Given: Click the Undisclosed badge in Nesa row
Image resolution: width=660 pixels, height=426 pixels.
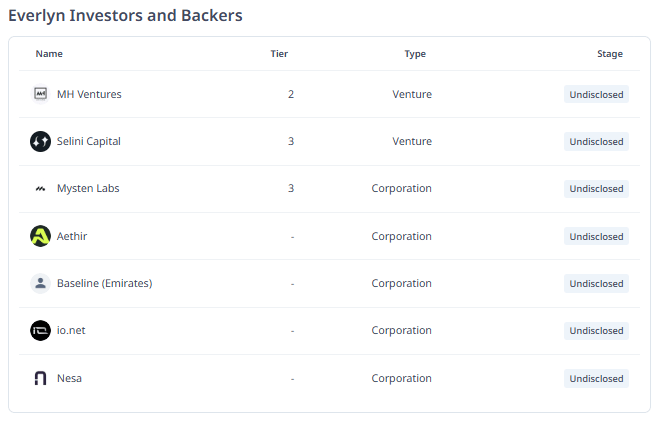Looking at the screenshot, I should (596, 378).
